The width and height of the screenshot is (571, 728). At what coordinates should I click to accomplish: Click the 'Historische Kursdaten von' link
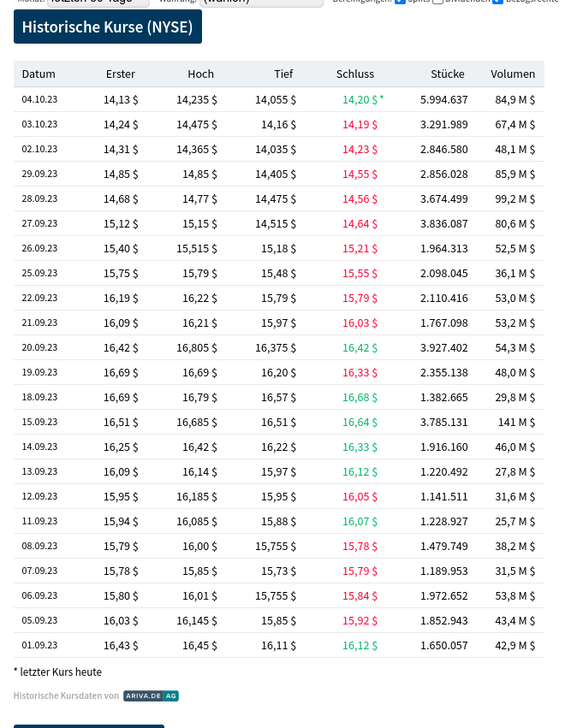tap(66, 695)
